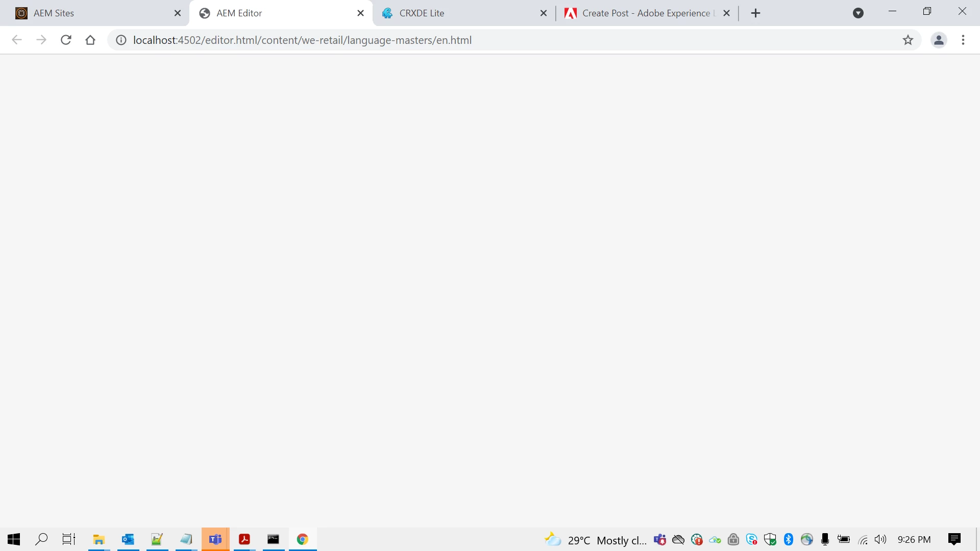980x551 pixels.
Task: View site information icon in address bar
Action: pyautogui.click(x=121, y=40)
